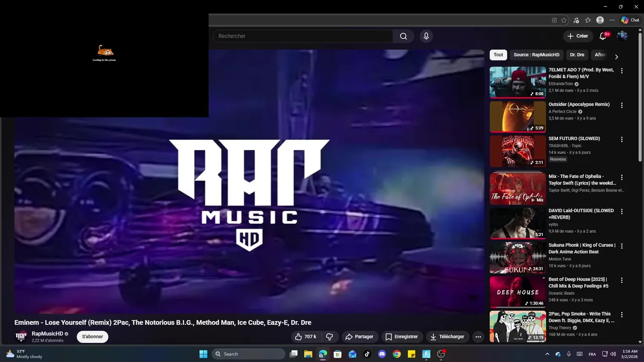Image resolution: width=644 pixels, height=362 pixels.
Task: Open Google Chrome from the taskbar
Action: (x=396, y=354)
